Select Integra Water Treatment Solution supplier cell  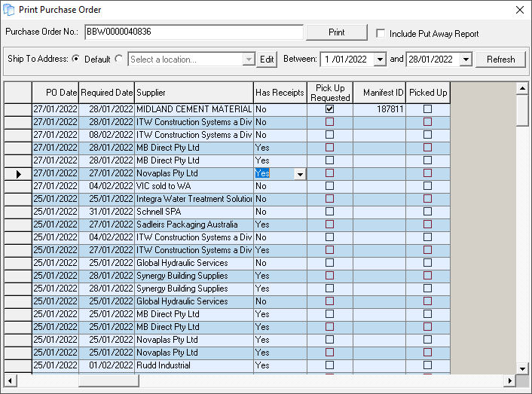tap(194, 199)
